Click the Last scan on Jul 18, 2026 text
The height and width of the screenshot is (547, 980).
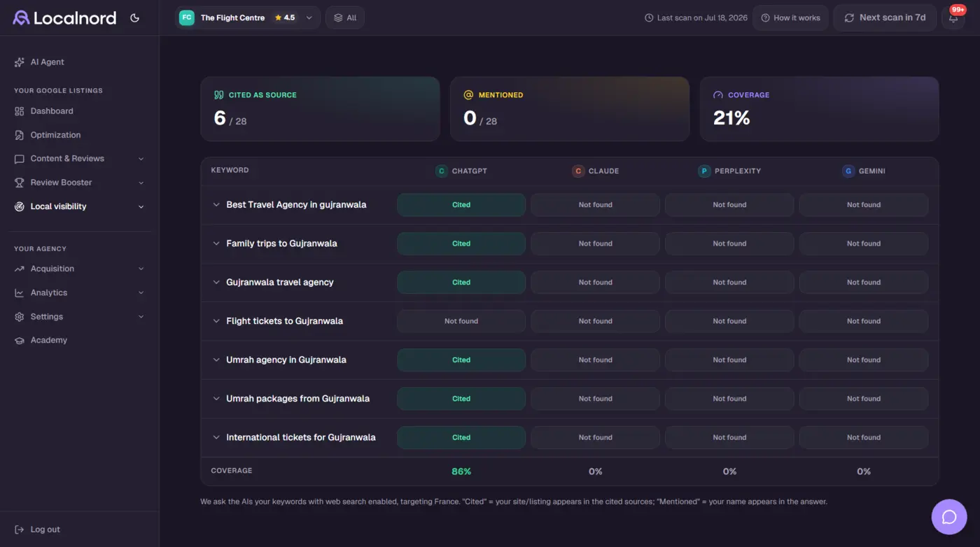(702, 18)
